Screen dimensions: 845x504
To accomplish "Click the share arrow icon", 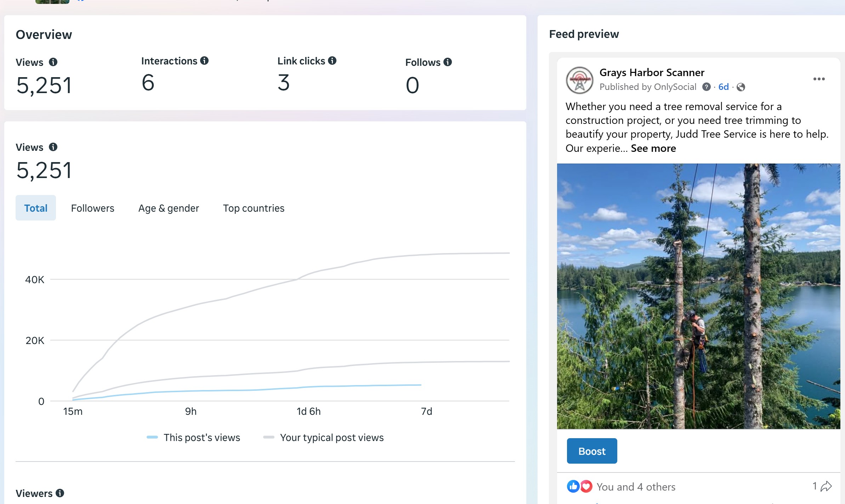I will point(826,486).
